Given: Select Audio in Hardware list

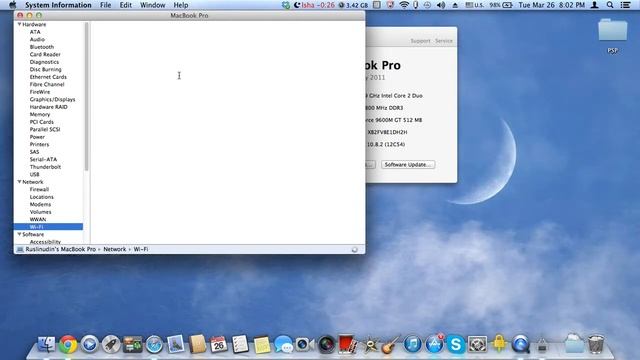Looking at the screenshot, I should (x=37, y=39).
